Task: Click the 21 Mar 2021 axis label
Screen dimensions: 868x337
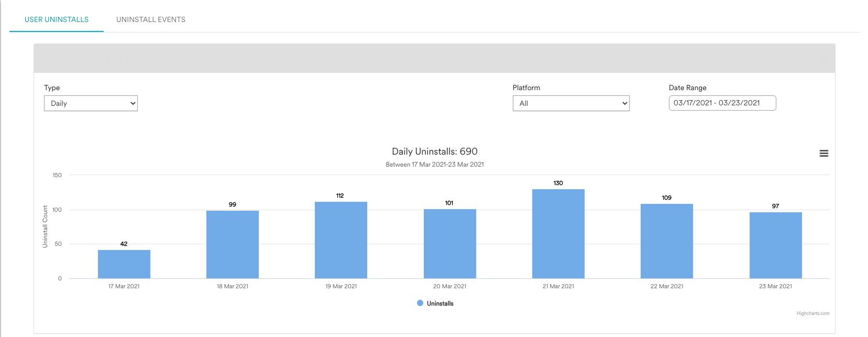Action: (x=558, y=286)
